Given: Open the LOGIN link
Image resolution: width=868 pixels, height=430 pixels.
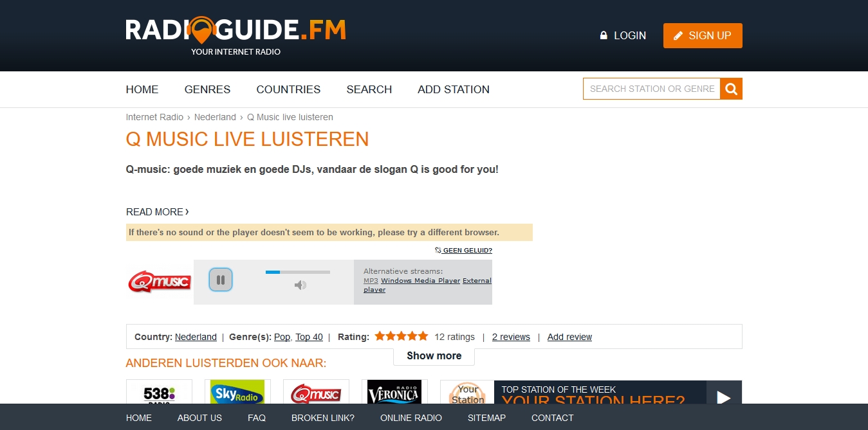Looking at the screenshot, I should point(623,35).
